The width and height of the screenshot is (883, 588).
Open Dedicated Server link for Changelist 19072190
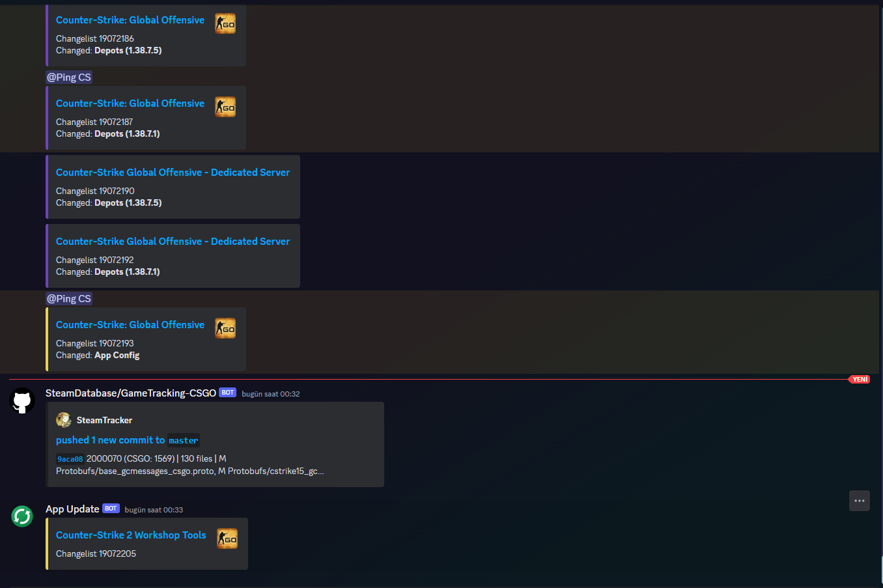click(x=173, y=172)
